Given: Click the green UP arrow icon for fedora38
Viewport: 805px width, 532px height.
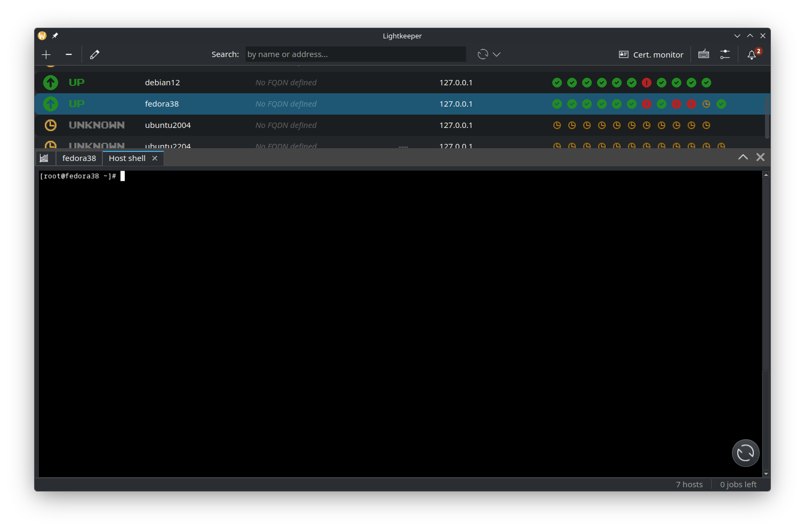Looking at the screenshot, I should (51, 104).
